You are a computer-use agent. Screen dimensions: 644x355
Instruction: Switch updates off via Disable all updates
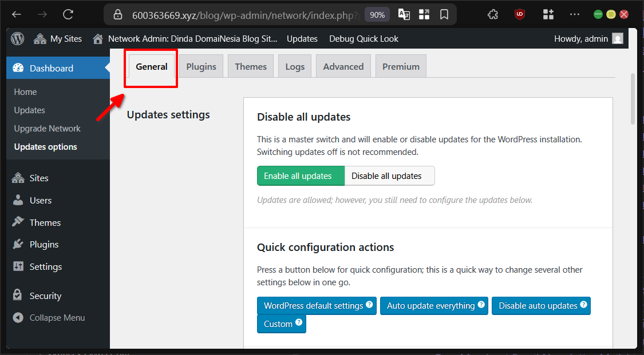click(389, 175)
